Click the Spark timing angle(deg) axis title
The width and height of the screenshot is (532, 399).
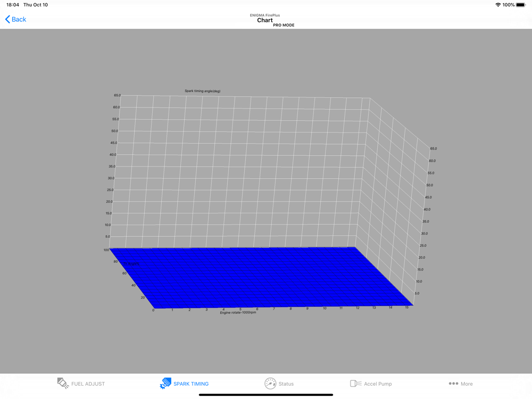(203, 91)
